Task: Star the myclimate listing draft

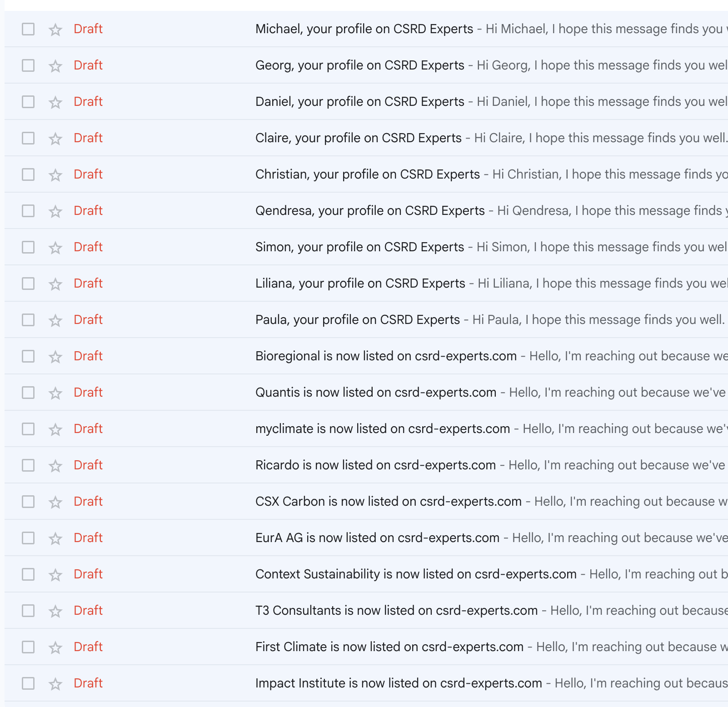Action: pos(55,429)
